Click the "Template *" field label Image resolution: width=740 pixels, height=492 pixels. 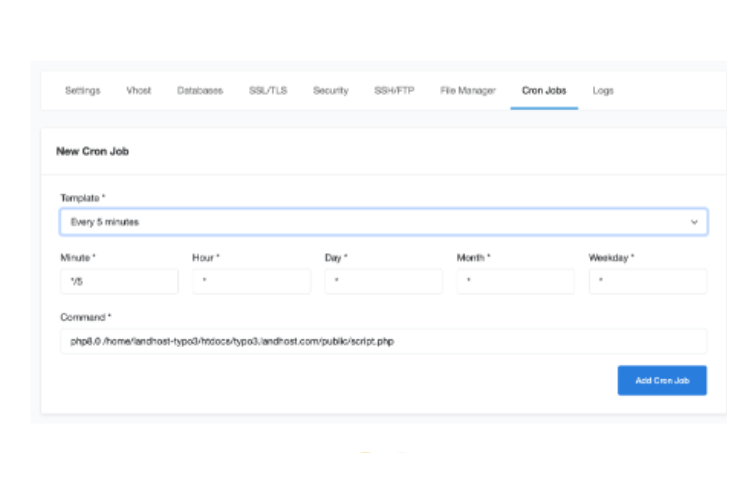[82, 198]
